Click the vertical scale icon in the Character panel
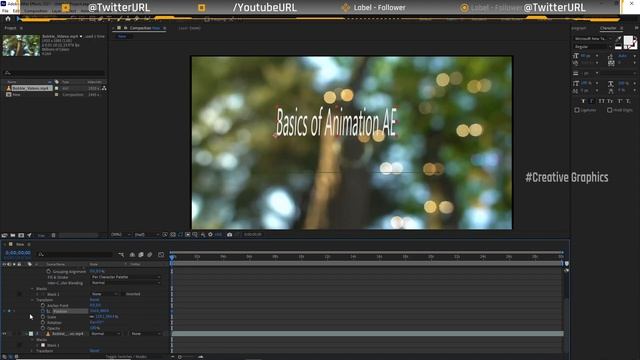640x360 pixels. (x=576, y=83)
